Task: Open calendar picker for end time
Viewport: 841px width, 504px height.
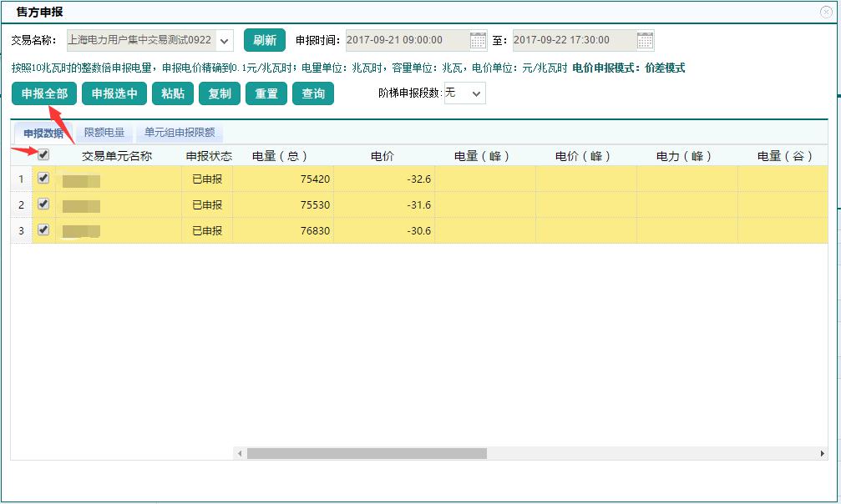Action: coord(645,40)
